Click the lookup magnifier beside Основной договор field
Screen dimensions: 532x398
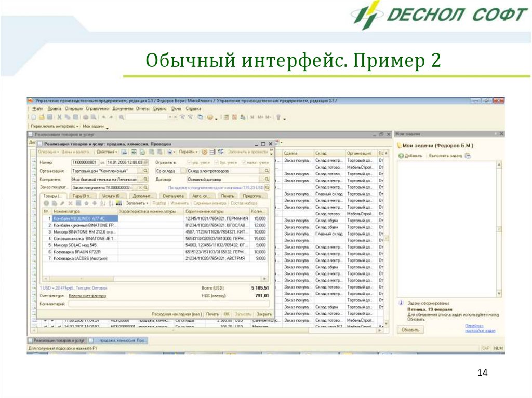(267, 179)
